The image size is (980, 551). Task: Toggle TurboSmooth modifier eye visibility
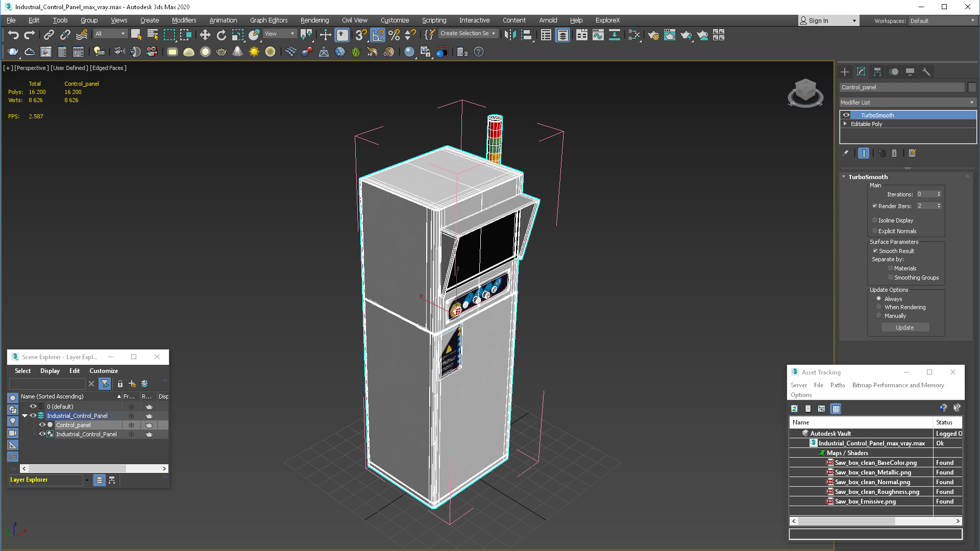846,115
